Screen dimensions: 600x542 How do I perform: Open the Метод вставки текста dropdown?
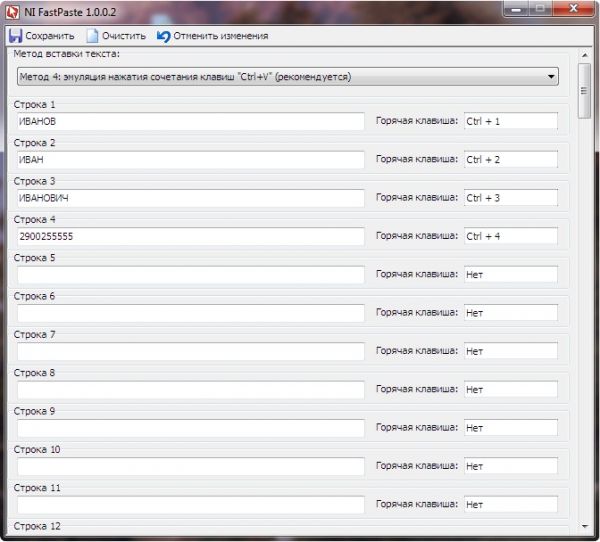pyautogui.click(x=287, y=77)
